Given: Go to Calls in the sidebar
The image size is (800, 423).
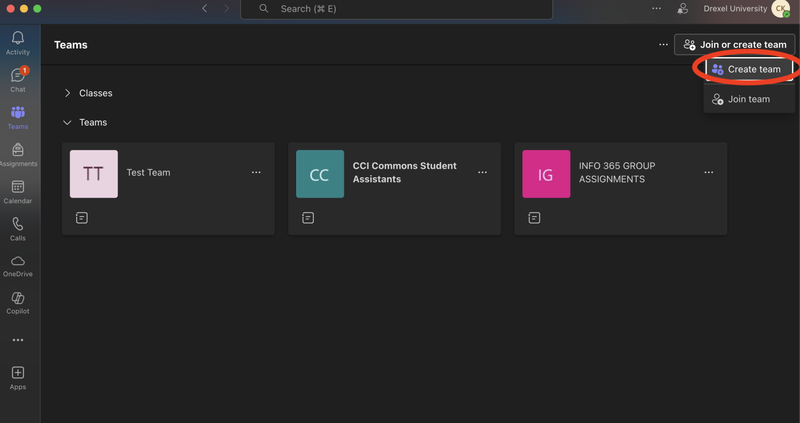Looking at the screenshot, I should (x=18, y=229).
